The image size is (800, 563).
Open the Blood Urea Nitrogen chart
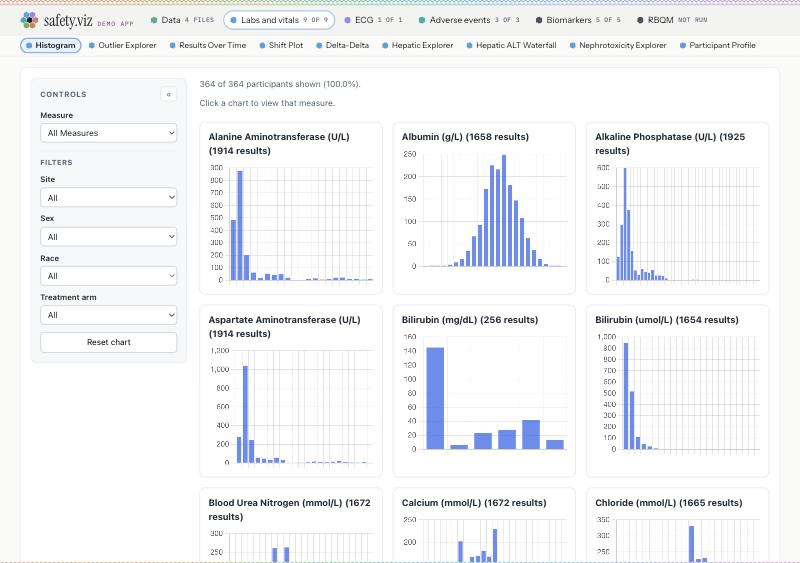point(291,525)
